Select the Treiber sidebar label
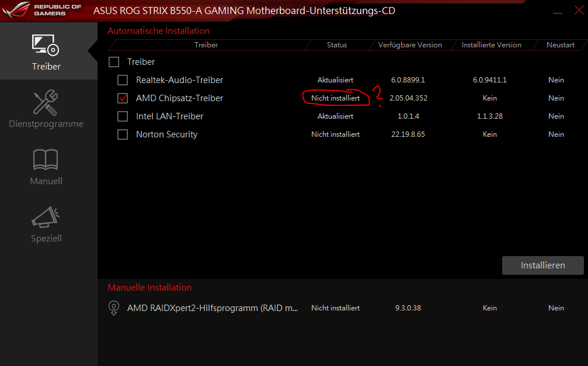588x366 pixels. [46, 67]
